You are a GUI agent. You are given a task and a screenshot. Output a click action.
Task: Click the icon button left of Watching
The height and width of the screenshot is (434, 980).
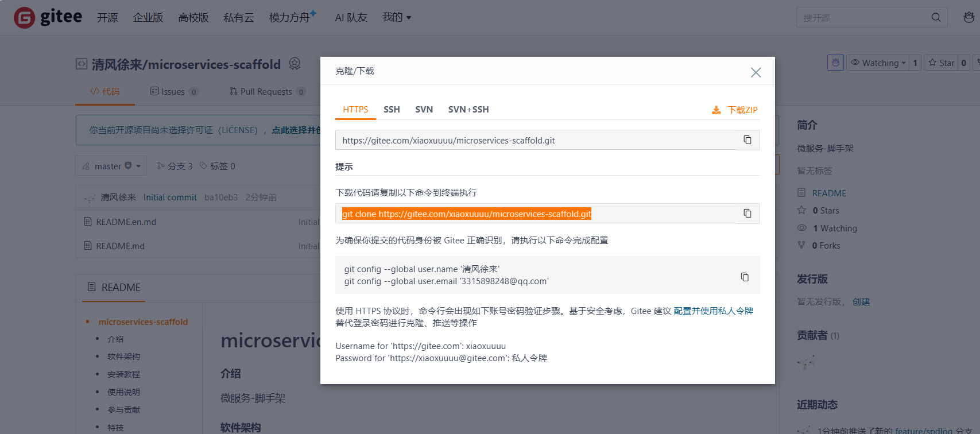coord(835,63)
